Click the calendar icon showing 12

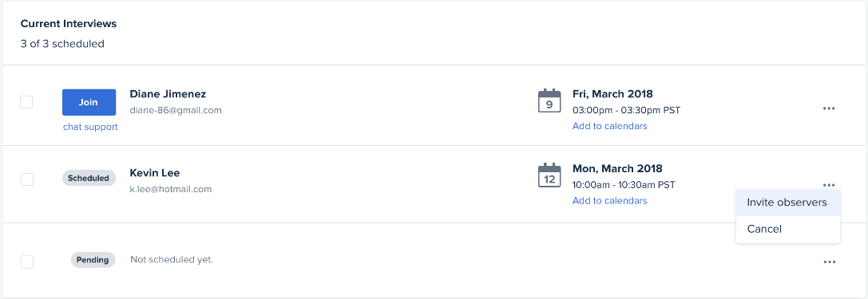point(549,175)
